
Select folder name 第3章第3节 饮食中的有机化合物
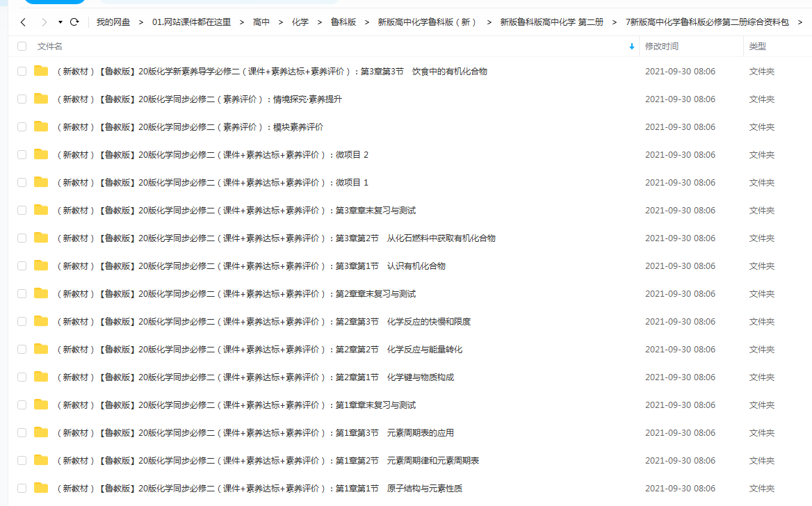coord(272,72)
